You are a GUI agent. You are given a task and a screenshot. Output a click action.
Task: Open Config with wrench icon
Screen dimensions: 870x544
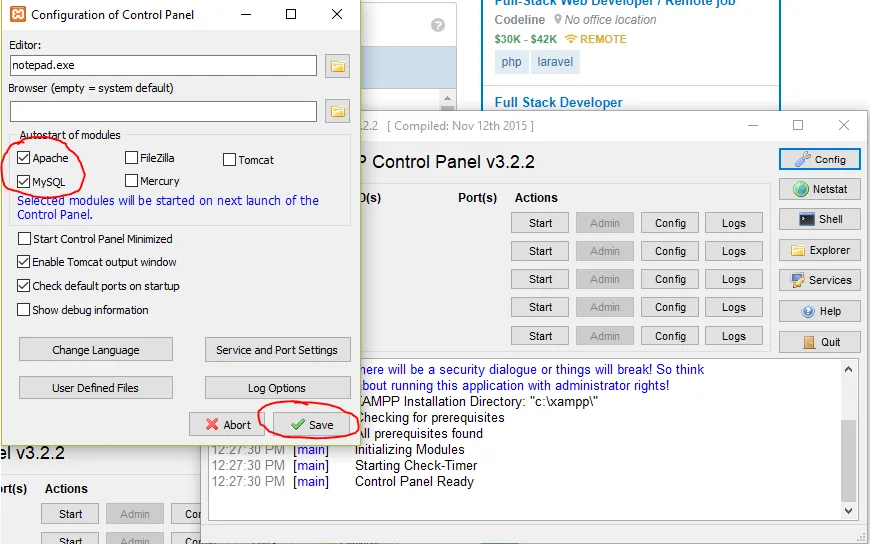pos(820,159)
